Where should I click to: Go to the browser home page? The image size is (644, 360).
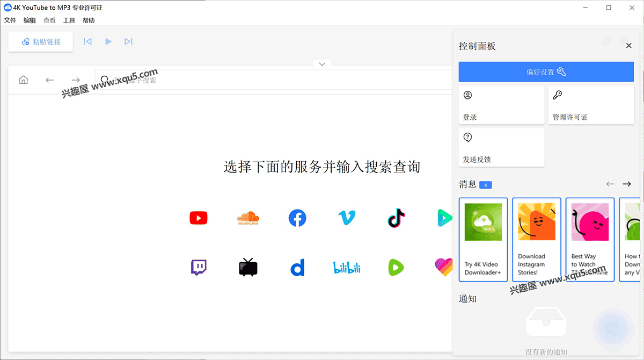pyautogui.click(x=24, y=80)
